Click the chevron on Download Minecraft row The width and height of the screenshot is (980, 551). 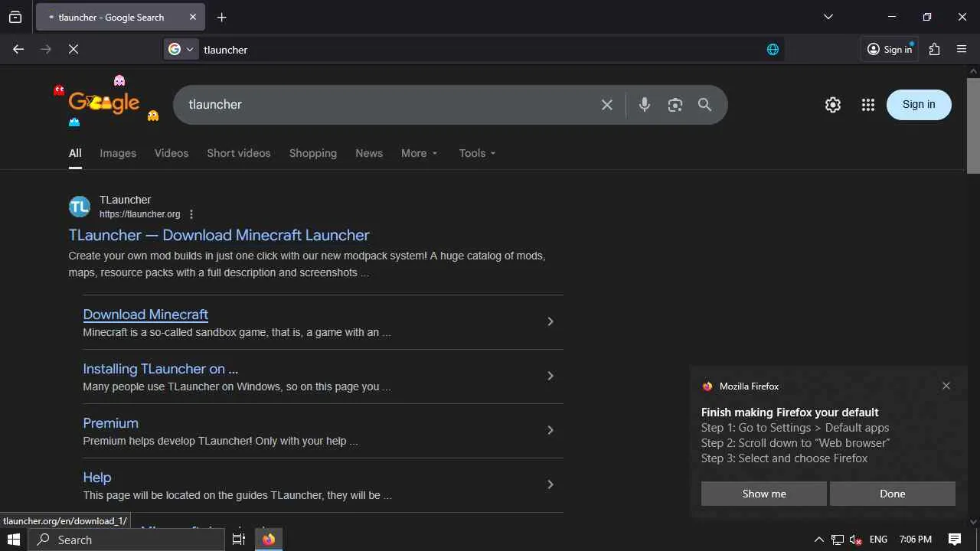click(x=550, y=321)
